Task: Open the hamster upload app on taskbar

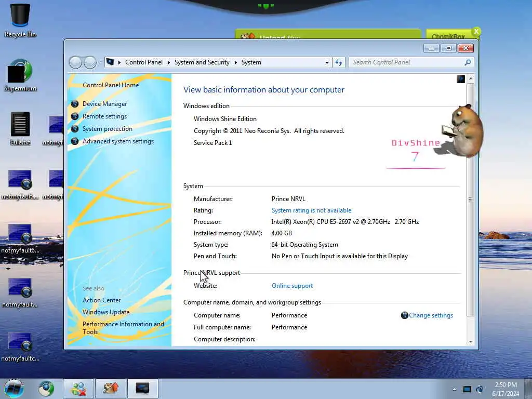Action: click(x=110, y=389)
